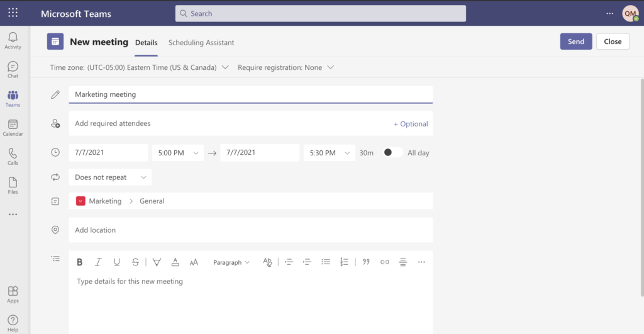Insert a hyperlink
Image resolution: width=644 pixels, height=334 pixels.
pos(384,262)
